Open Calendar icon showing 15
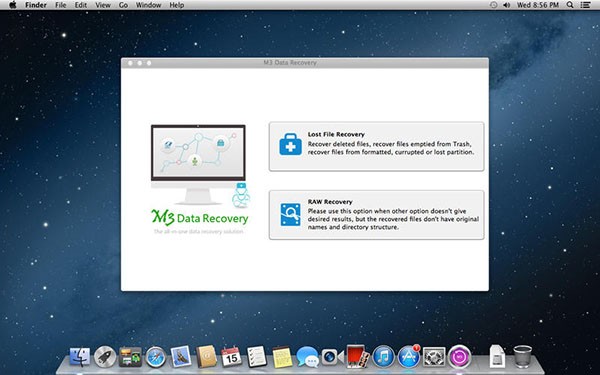Viewport: 600px width, 375px height. click(x=232, y=357)
